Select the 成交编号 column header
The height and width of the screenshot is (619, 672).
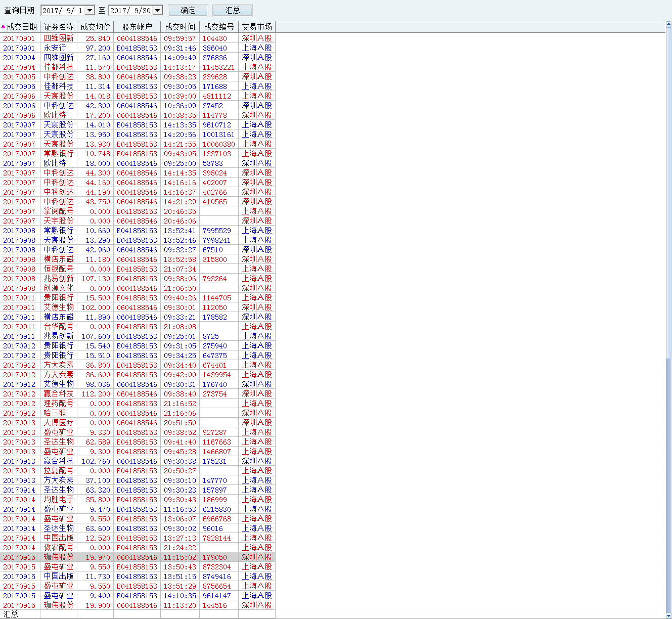218,27
